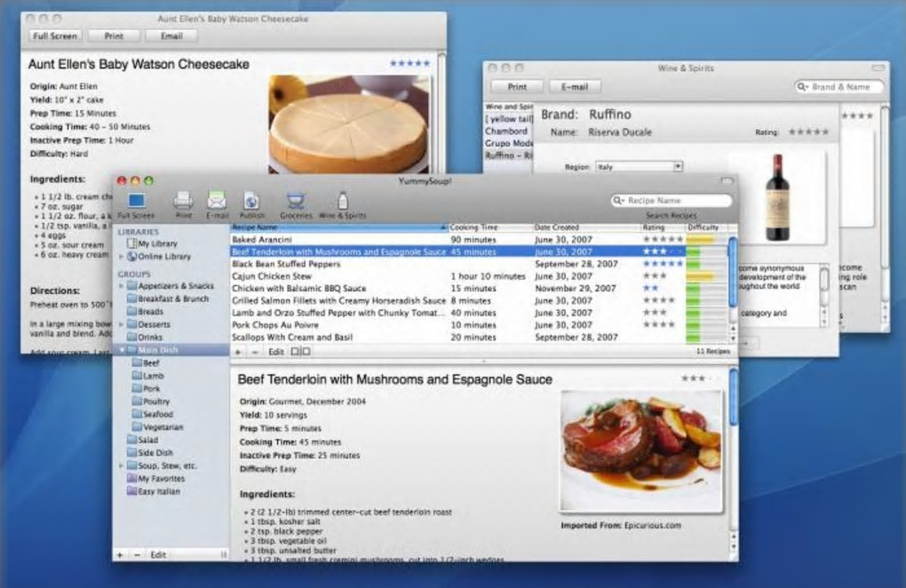Open the Groceries cart icon
The height and width of the screenshot is (588, 906).
tap(296, 201)
